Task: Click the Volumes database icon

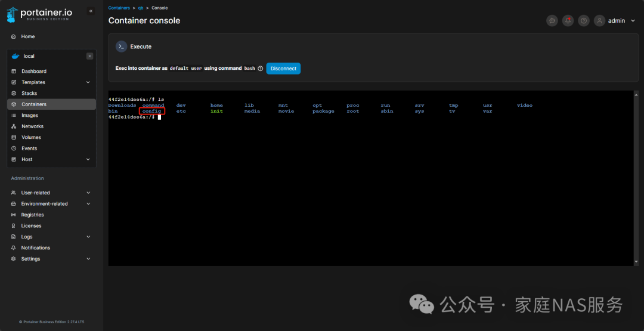Action: pos(14,138)
